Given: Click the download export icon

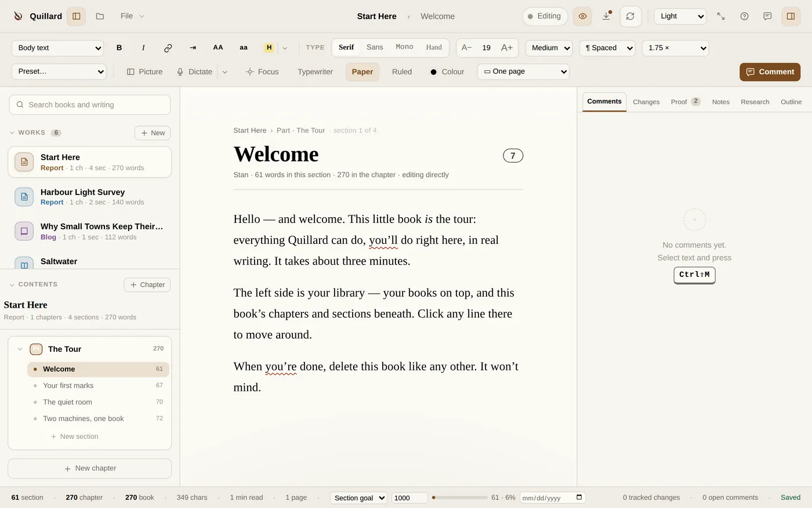Looking at the screenshot, I should (606, 16).
